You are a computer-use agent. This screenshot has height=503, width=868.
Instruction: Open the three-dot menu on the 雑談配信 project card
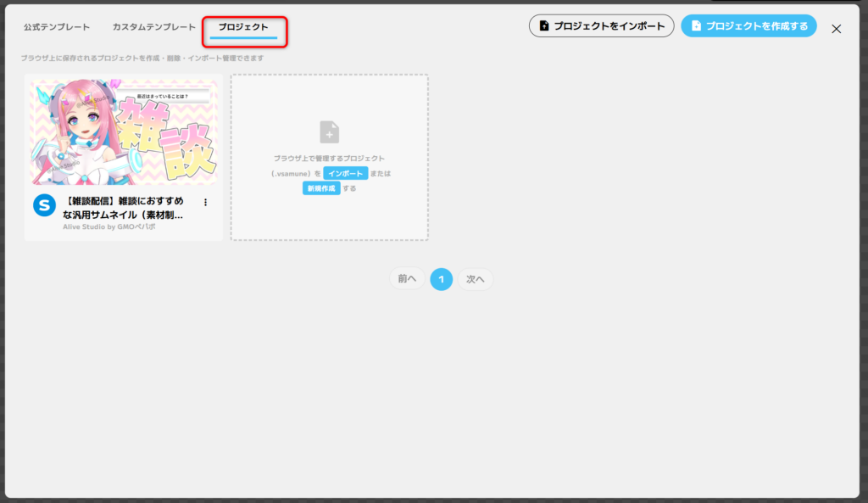pyautogui.click(x=205, y=202)
